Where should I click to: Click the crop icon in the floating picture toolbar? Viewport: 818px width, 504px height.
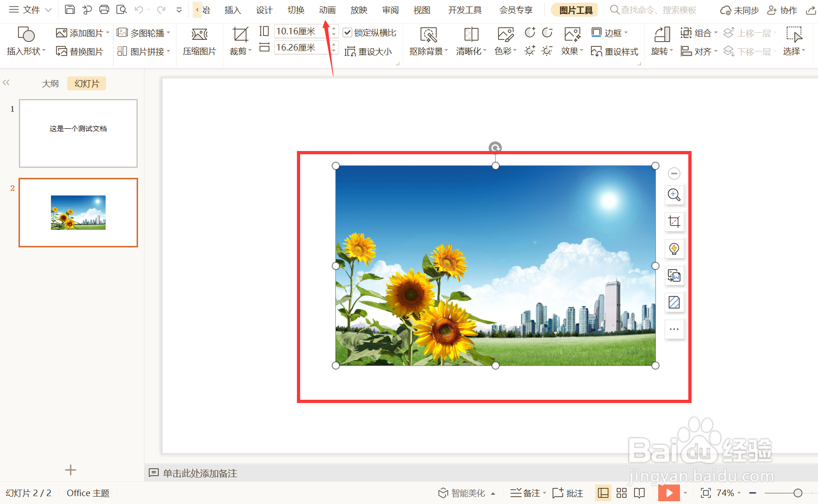click(674, 221)
